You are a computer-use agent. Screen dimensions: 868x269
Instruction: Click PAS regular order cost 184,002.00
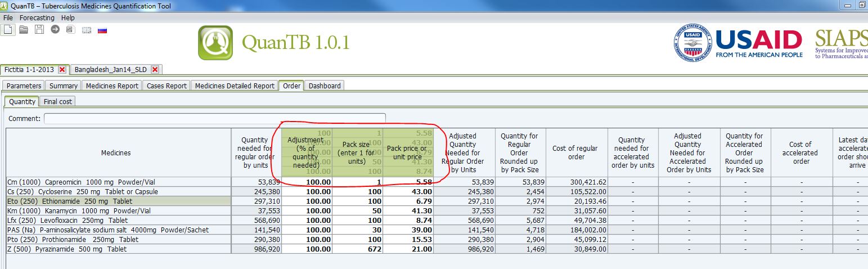(577, 230)
